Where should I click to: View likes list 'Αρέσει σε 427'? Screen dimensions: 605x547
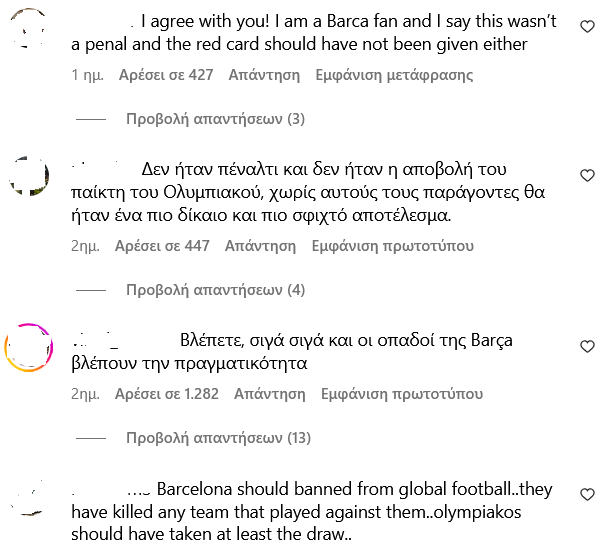(x=166, y=75)
